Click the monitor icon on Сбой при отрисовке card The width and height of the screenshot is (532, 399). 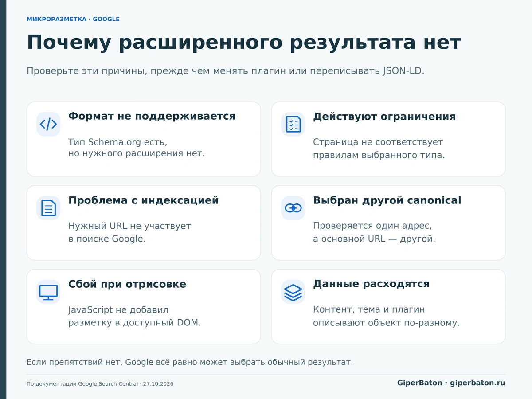click(x=48, y=292)
